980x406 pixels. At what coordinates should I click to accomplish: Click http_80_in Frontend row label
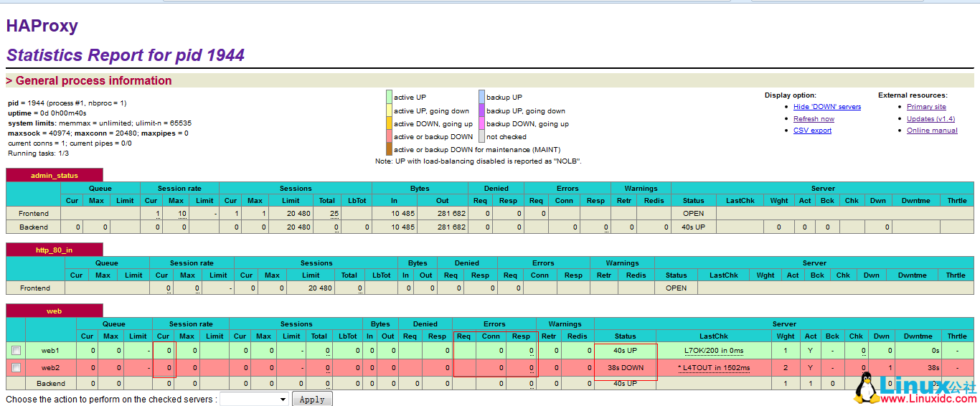[x=35, y=288]
